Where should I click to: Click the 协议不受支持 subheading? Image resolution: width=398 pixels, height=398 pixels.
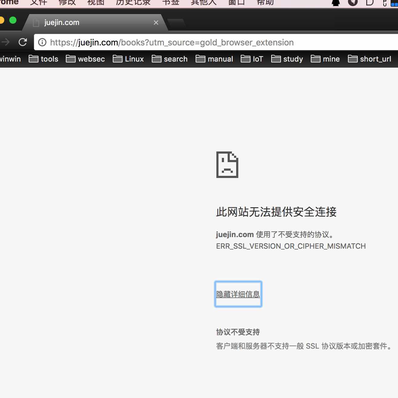238,332
